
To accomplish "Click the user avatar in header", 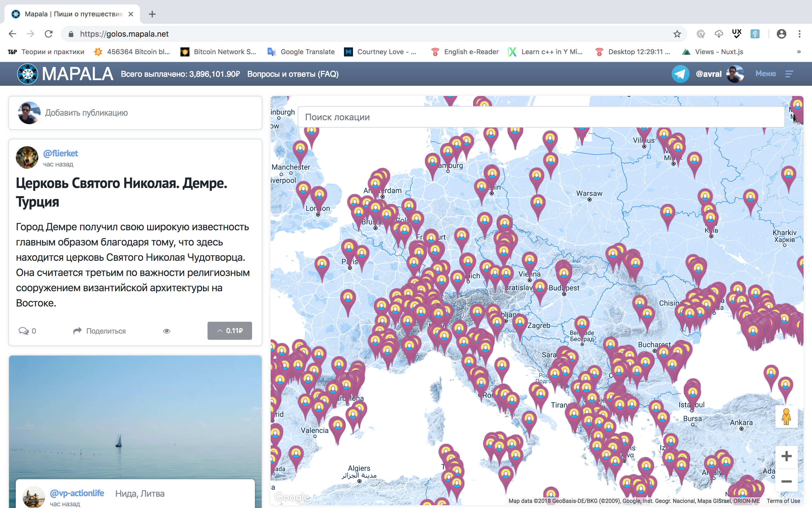I will tap(735, 74).
